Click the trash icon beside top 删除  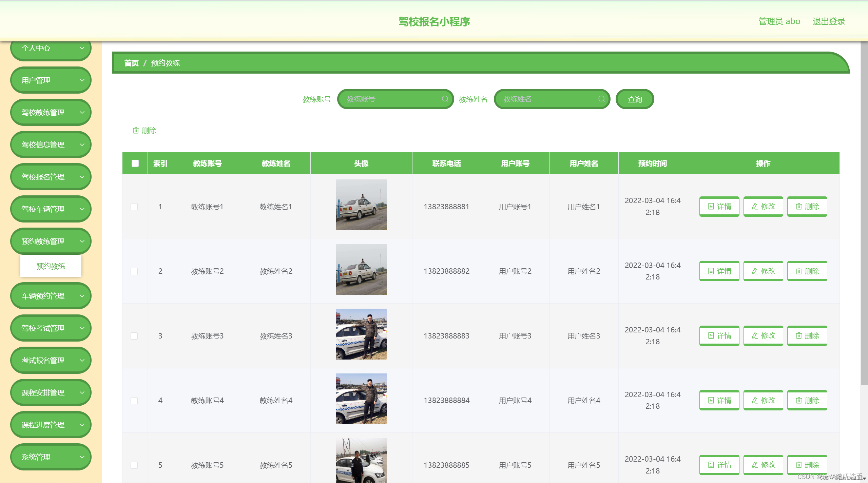(136, 130)
